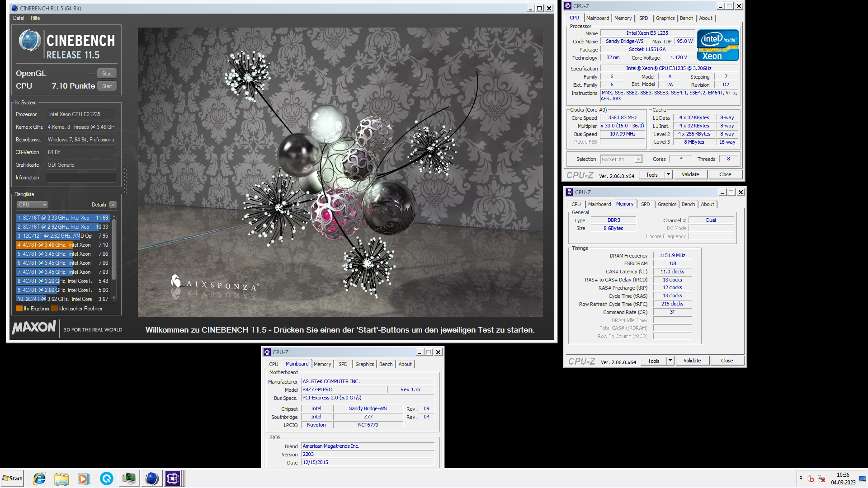Click Close button in CPU-Z Memory window
Image resolution: width=868 pixels, height=488 pixels.
coord(727,361)
